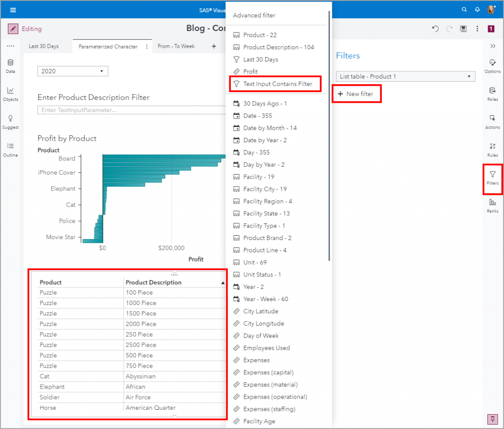
Task: Open the Suggest pane
Action: pos(10,121)
